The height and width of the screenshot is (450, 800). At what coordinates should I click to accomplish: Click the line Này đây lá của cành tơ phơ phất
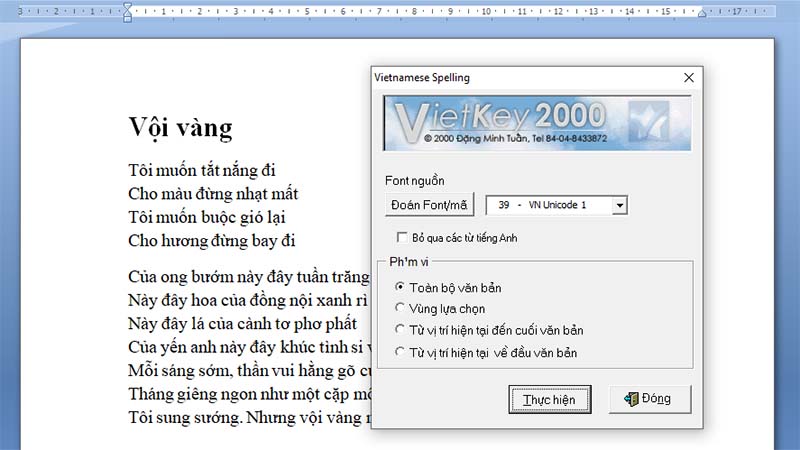point(242,323)
